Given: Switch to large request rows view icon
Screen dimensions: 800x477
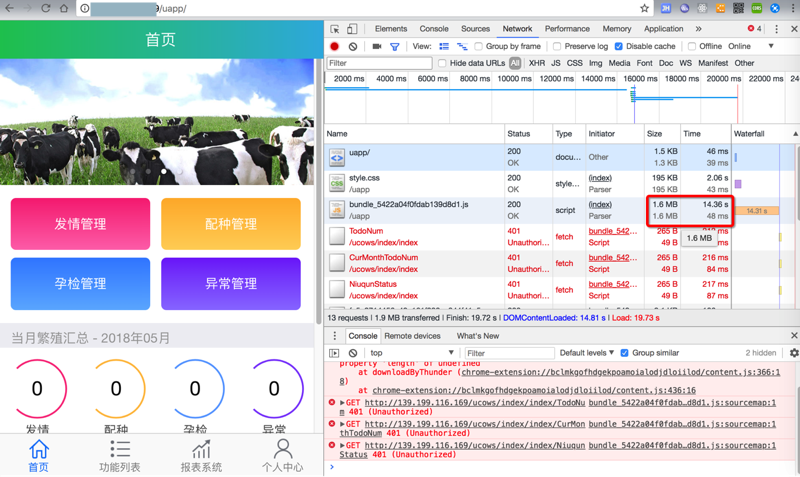Looking at the screenshot, I should click(x=444, y=46).
